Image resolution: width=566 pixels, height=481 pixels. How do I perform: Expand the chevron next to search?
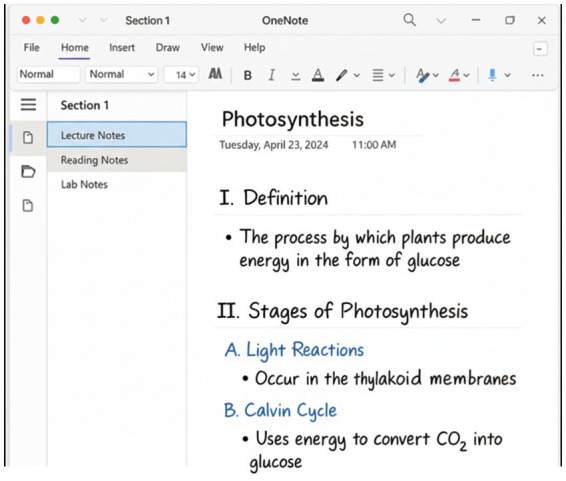[441, 21]
